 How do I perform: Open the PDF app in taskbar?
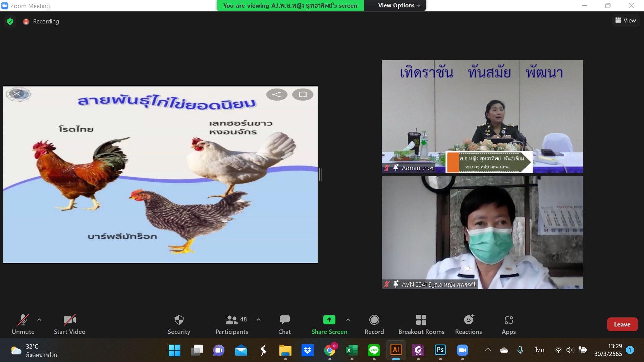[418, 350]
